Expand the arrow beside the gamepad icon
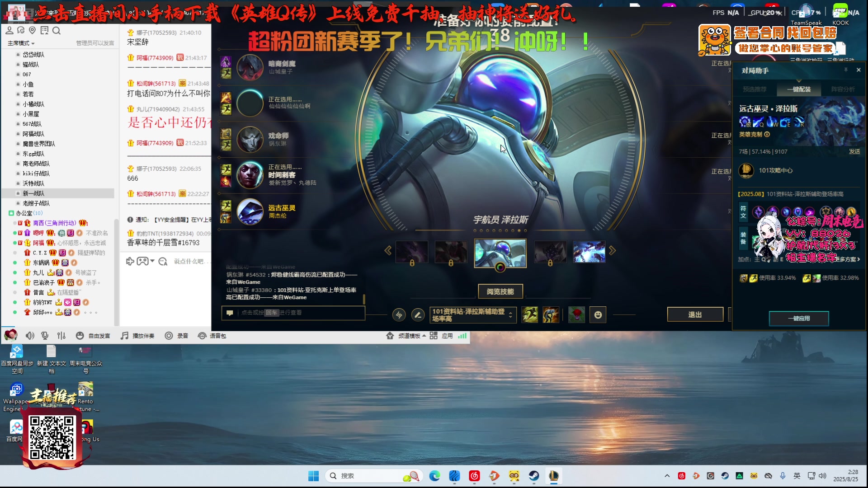The height and width of the screenshot is (488, 868). pyautogui.click(x=152, y=261)
